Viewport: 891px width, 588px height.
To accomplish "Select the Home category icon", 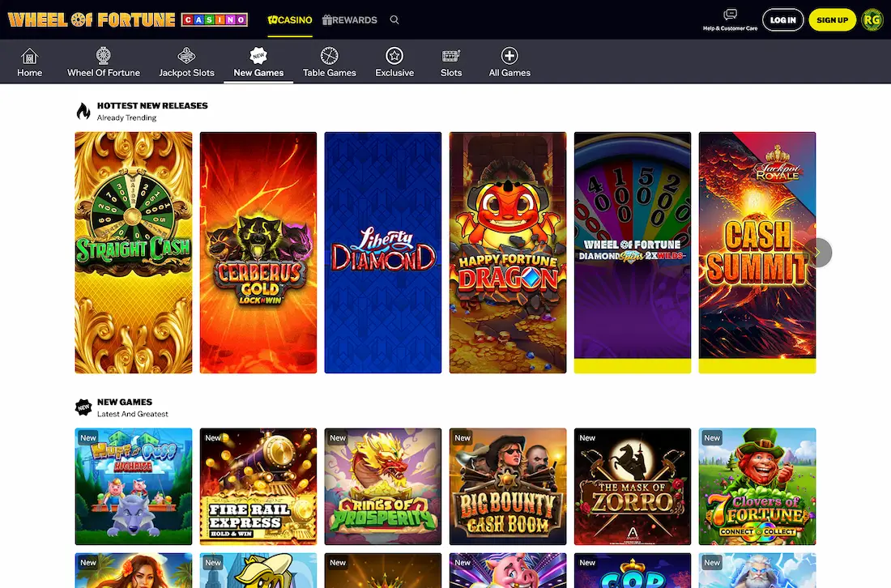I will click(29, 57).
